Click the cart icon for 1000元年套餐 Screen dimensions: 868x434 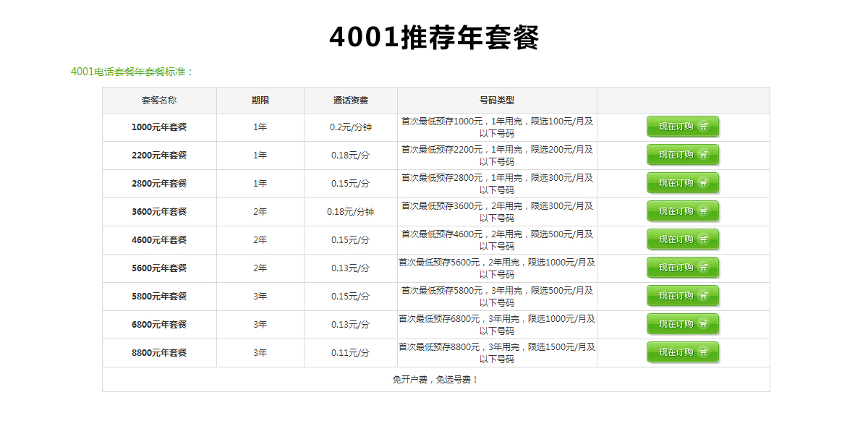[x=703, y=127]
